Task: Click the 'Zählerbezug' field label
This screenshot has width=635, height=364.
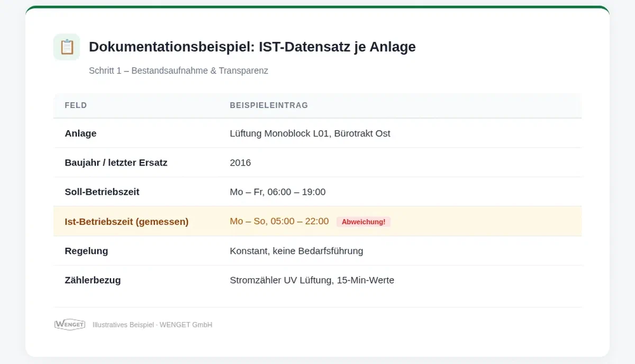Action: [93, 280]
